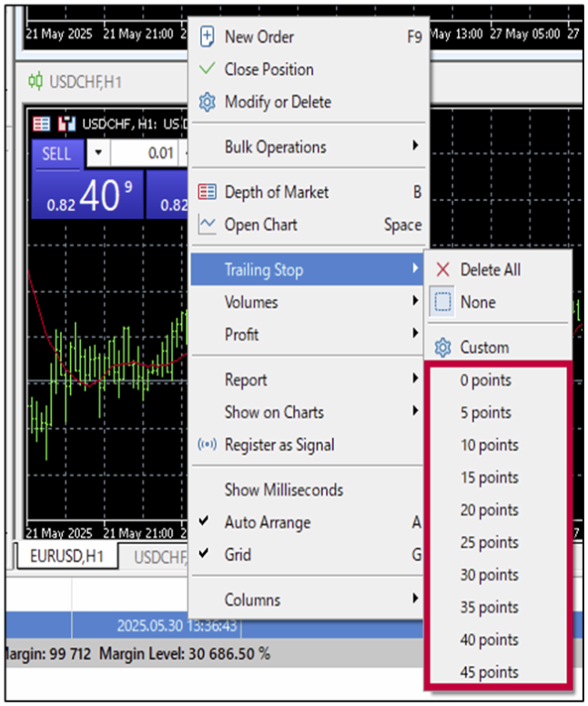Click the Depth of Market icon
The image size is (588, 706).
click(x=208, y=192)
